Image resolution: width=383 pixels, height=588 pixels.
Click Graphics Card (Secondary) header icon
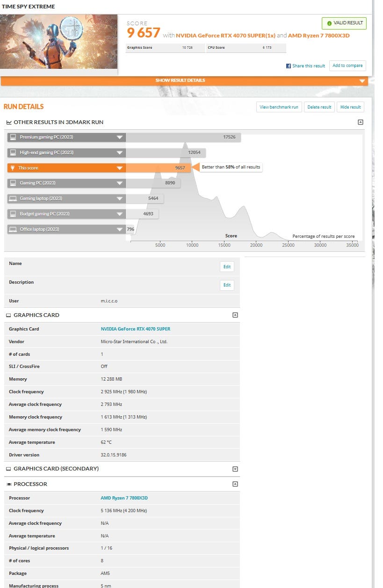click(x=8, y=469)
